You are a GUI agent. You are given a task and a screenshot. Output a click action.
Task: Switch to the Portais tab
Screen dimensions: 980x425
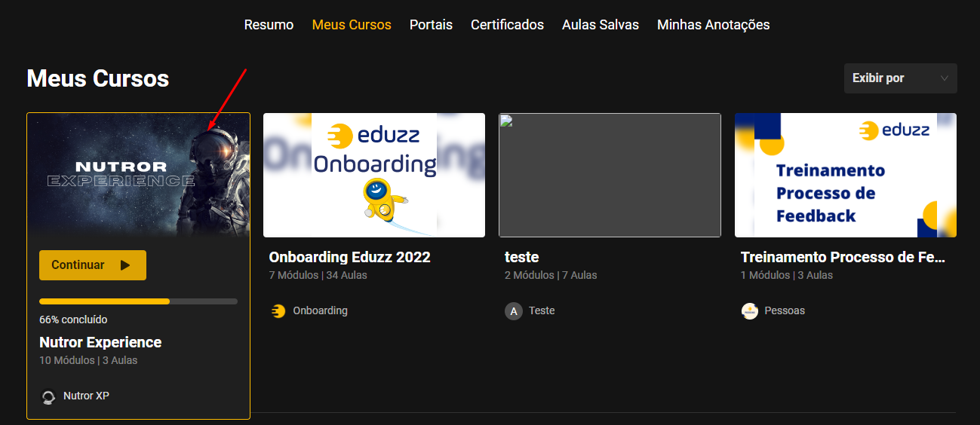point(431,25)
